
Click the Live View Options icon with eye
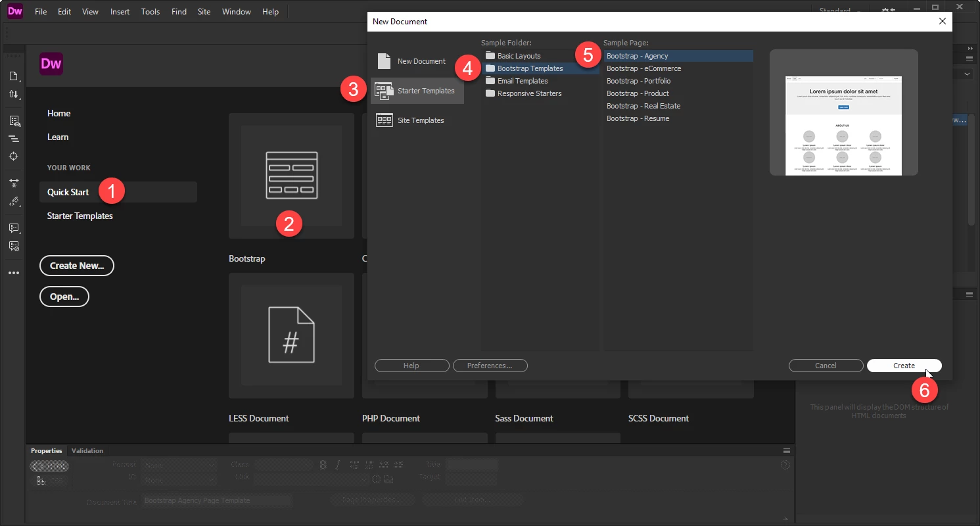tap(14, 121)
